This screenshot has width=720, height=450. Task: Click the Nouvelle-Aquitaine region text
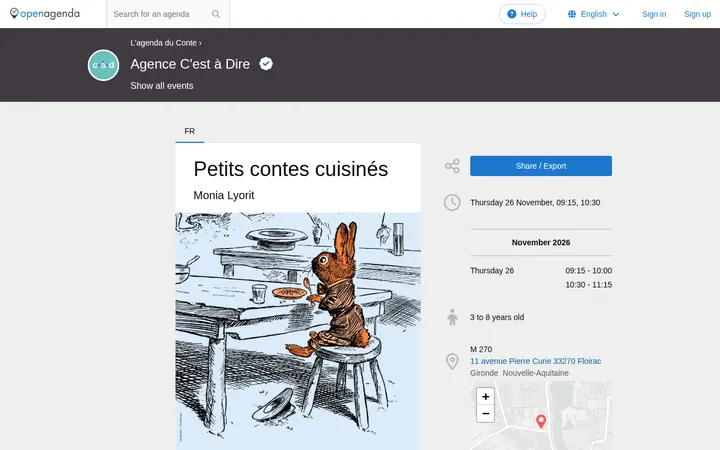(535, 373)
